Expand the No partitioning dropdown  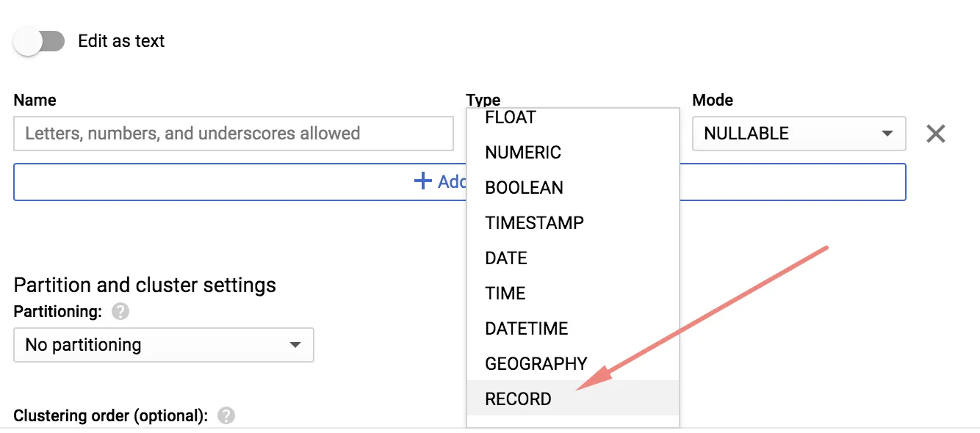tap(163, 345)
